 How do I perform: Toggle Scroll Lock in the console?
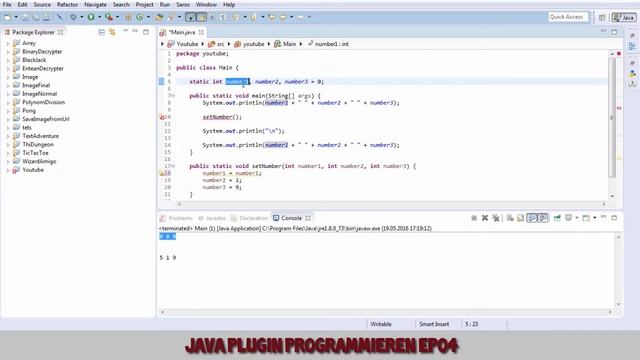[x=520, y=218]
